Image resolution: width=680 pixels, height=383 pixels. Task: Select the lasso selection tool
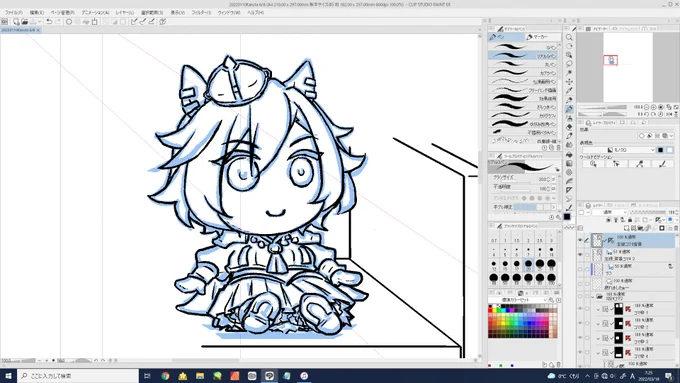click(x=569, y=64)
